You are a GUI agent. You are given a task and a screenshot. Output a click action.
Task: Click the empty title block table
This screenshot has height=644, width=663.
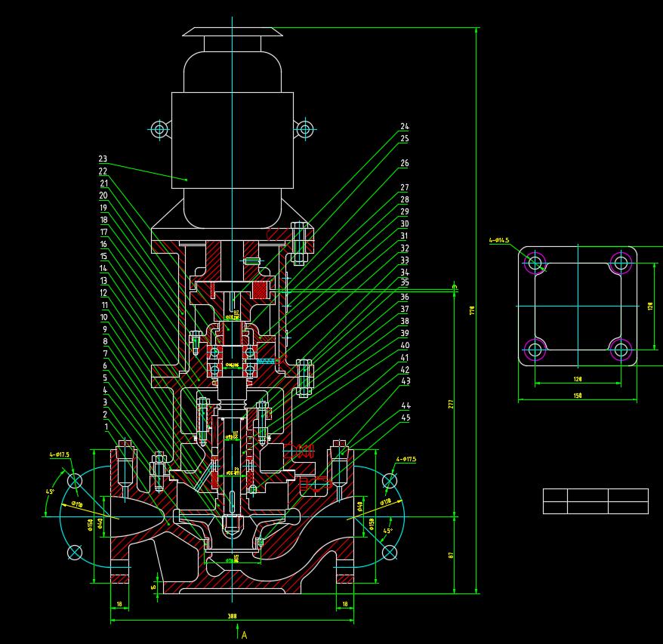595,501
